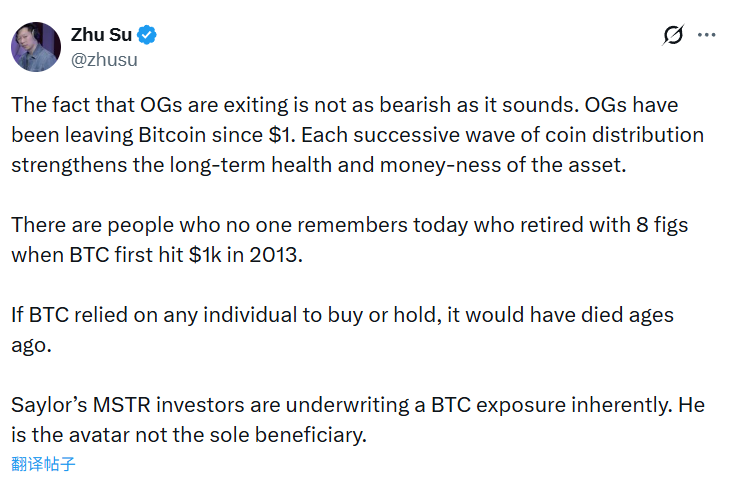Translate the post via 翻译帖子 link
730x483 pixels.
coord(43,463)
